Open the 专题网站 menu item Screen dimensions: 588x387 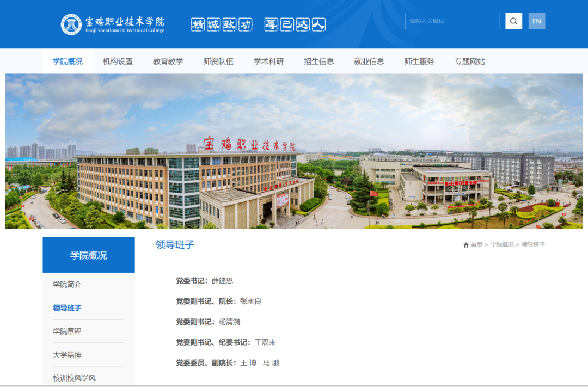[469, 62]
